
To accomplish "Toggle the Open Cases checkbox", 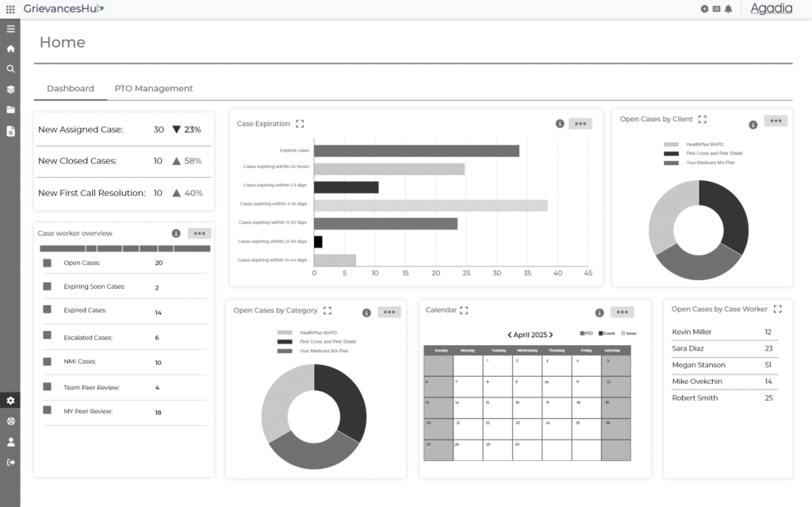I will pos(47,263).
